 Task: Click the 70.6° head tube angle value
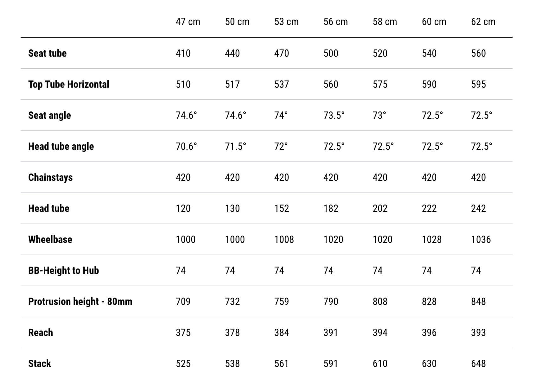tap(186, 146)
